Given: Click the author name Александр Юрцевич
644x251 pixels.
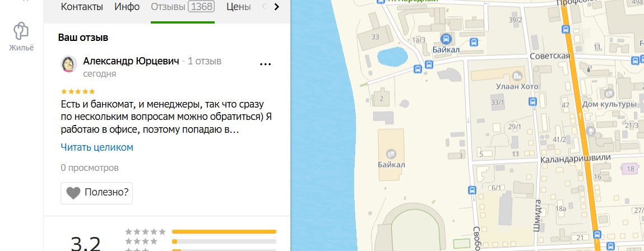Looking at the screenshot, I should (x=131, y=61).
